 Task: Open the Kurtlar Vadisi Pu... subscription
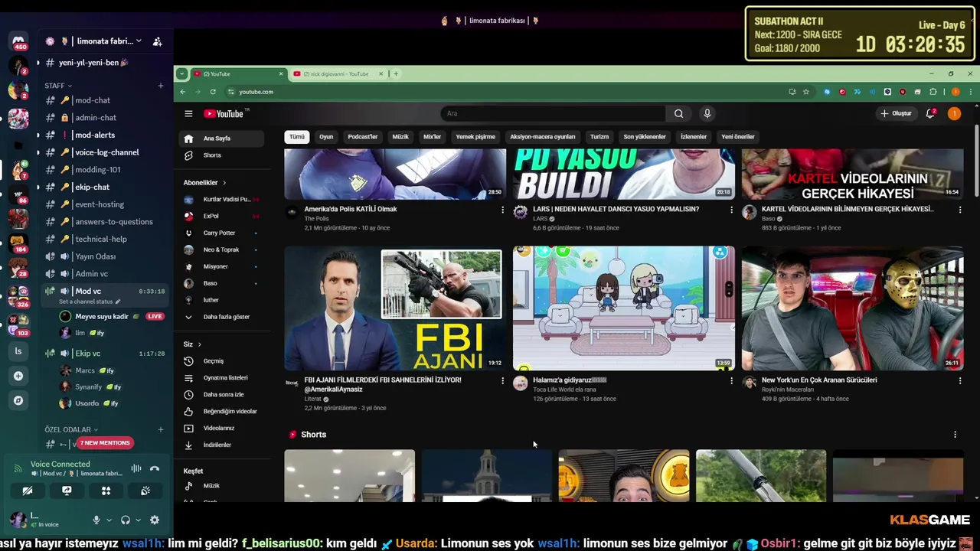pyautogui.click(x=222, y=199)
